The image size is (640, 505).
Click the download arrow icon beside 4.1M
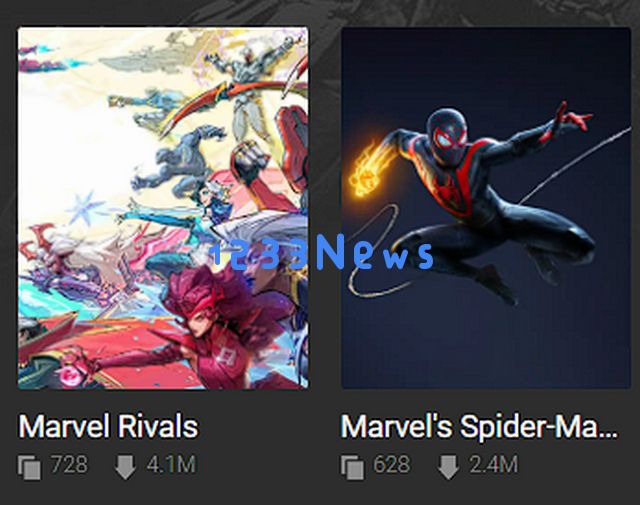pyautogui.click(x=125, y=467)
